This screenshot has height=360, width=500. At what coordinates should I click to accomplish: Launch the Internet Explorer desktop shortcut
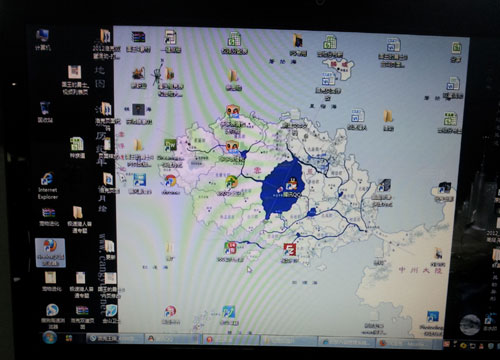pyautogui.click(x=48, y=186)
